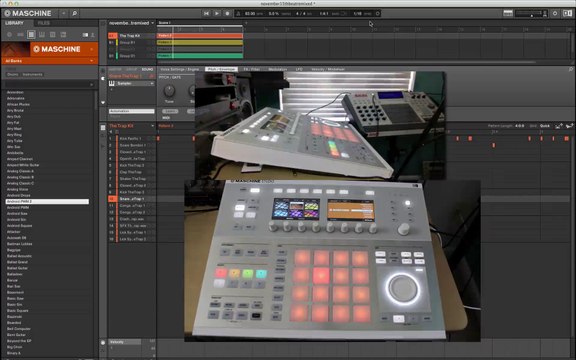Click the Sampler keyboard plug-in icon
This screenshot has height=360, width=576.
click(112, 83)
